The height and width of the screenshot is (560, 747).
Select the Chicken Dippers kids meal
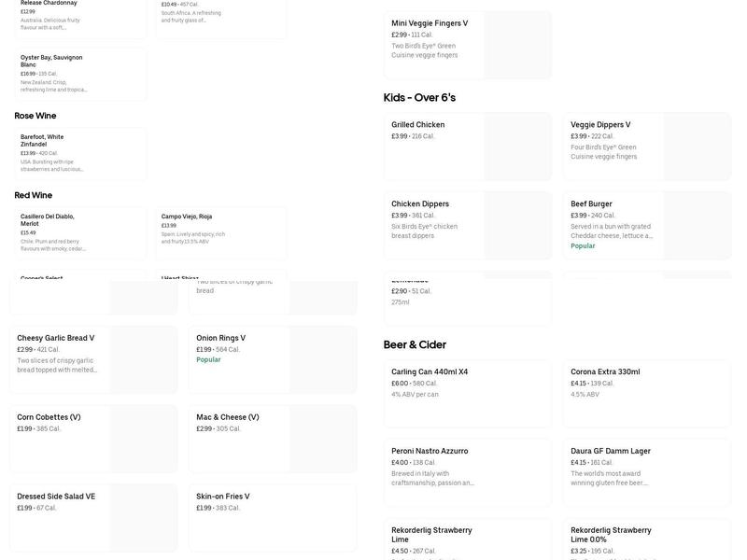click(468, 226)
